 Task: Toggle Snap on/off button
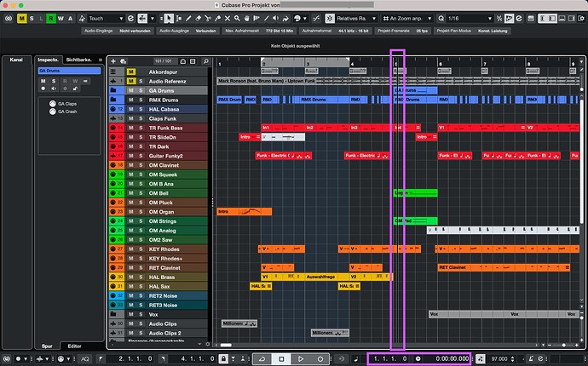(330, 19)
